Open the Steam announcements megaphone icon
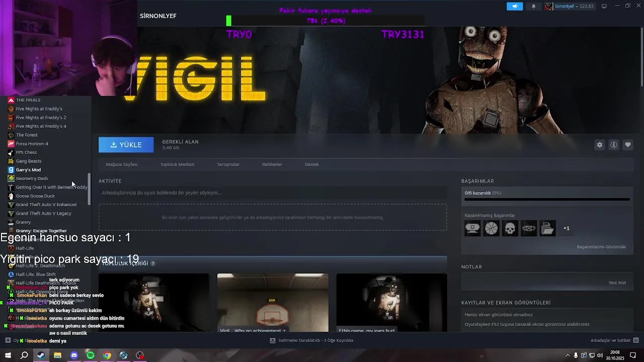 515,6
